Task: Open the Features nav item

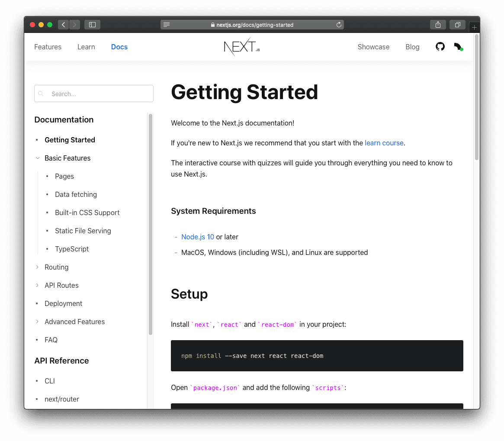Action: tap(48, 47)
